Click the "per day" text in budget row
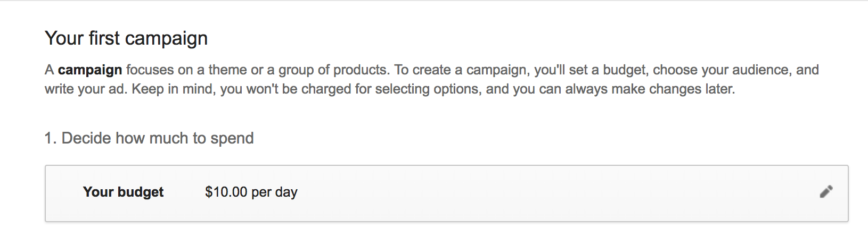Screen dimensions: 868x236 tap(274, 192)
